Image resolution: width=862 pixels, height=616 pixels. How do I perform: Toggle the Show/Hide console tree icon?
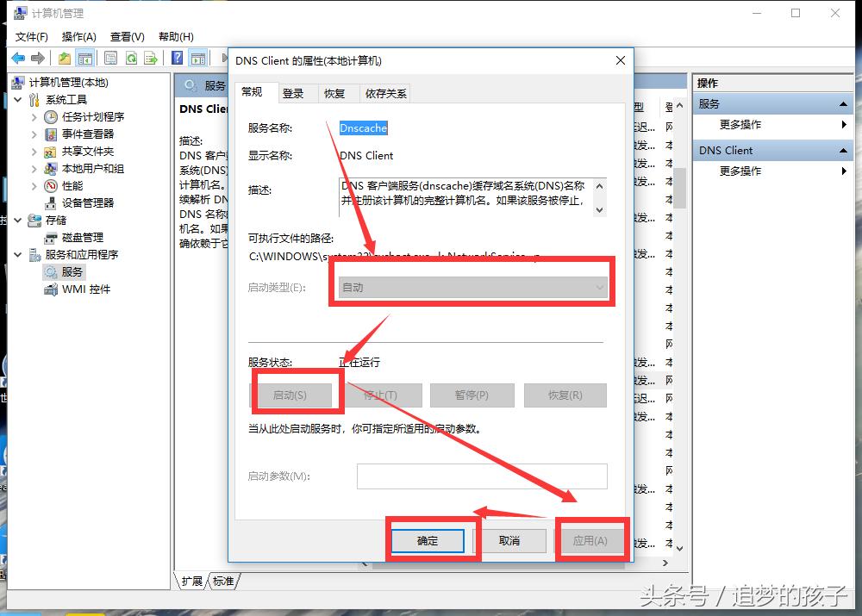[85, 58]
